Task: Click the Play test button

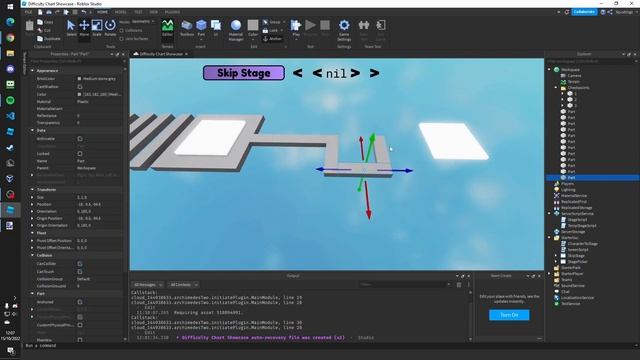Action: click(296, 28)
